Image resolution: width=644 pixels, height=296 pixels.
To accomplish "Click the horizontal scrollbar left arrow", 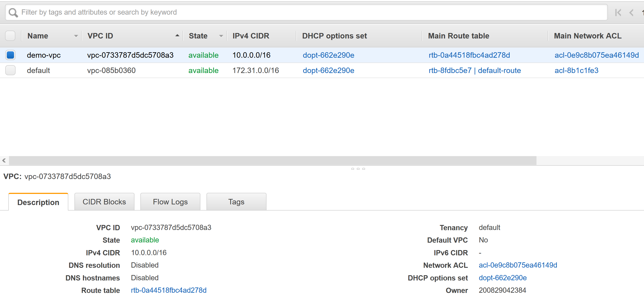I will tap(4, 160).
